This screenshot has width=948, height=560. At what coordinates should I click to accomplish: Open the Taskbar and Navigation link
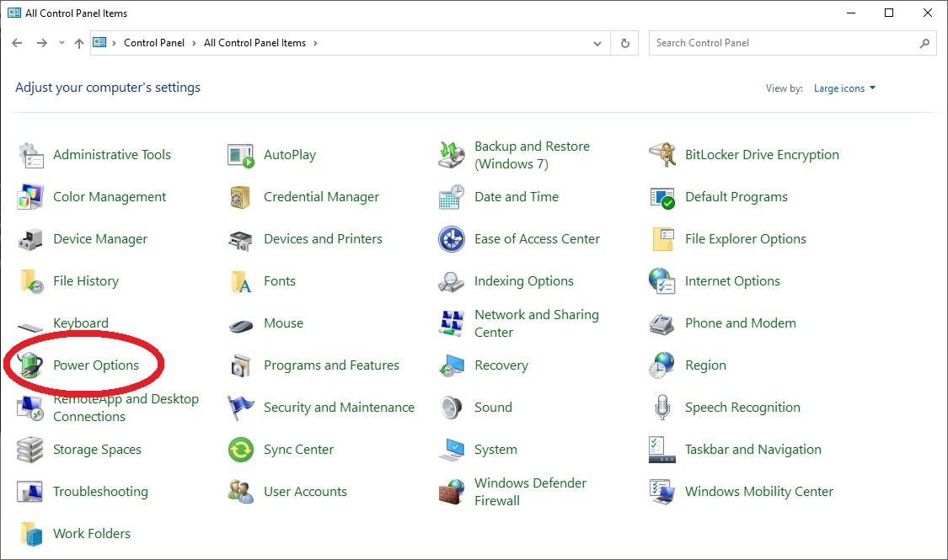pos(753,450)
